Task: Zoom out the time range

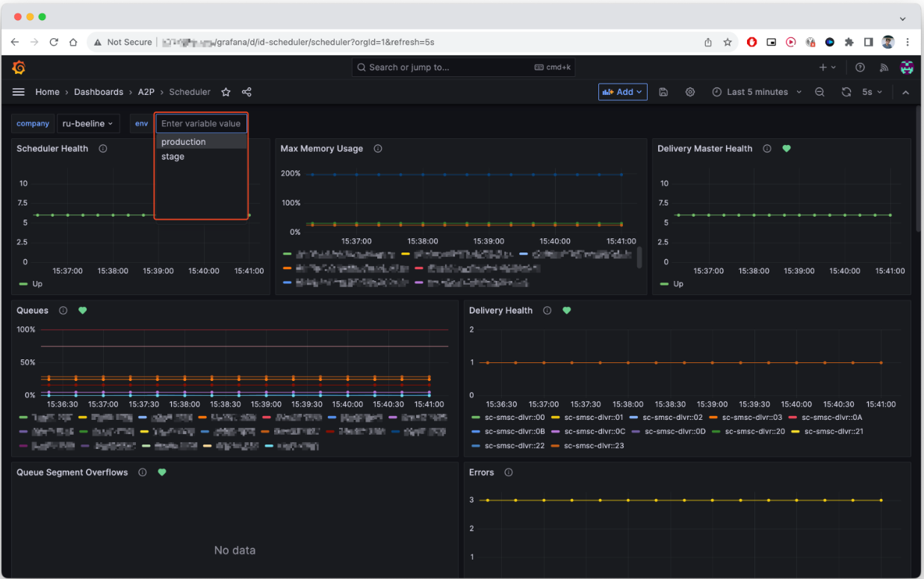Action: 819,92
